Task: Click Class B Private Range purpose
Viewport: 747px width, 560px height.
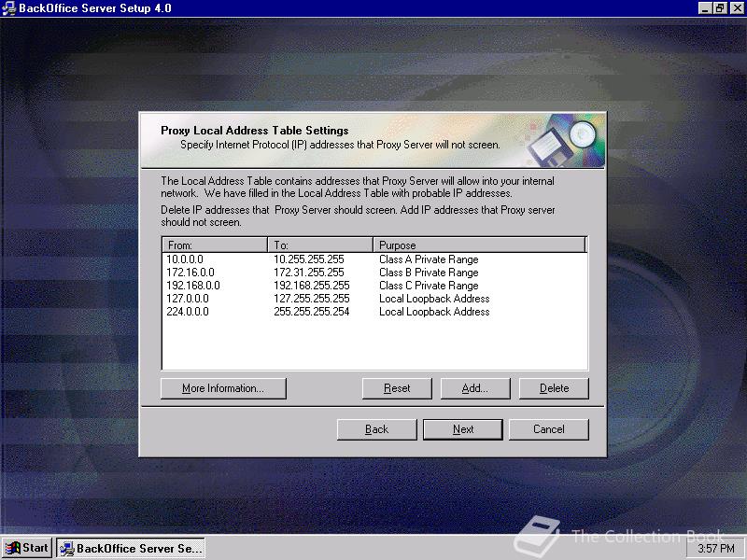Action: click(x=429, y=273)
